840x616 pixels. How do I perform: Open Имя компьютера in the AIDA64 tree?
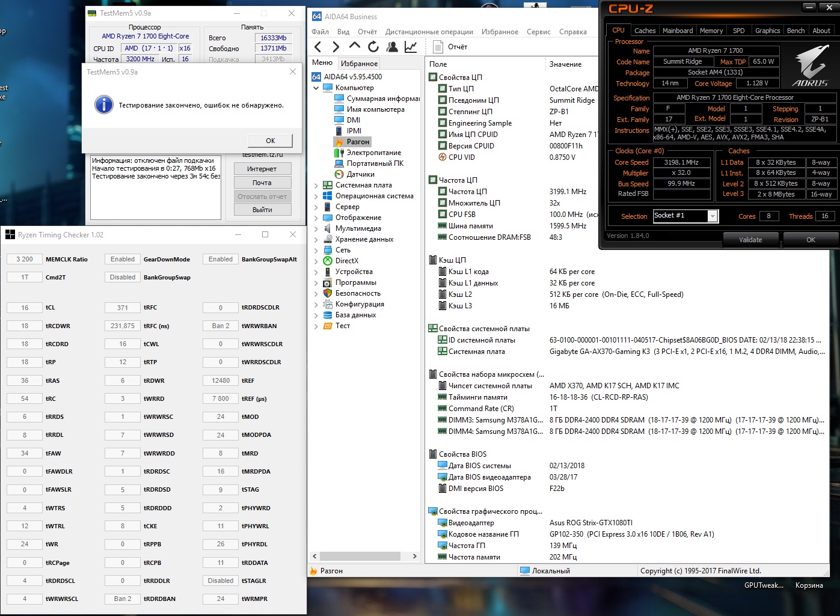[x=370, y=109]
